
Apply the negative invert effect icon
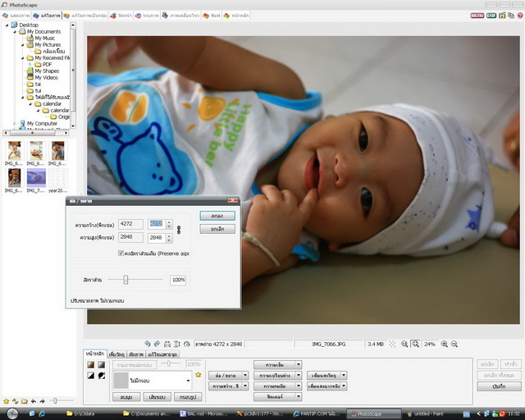point(102,376)
